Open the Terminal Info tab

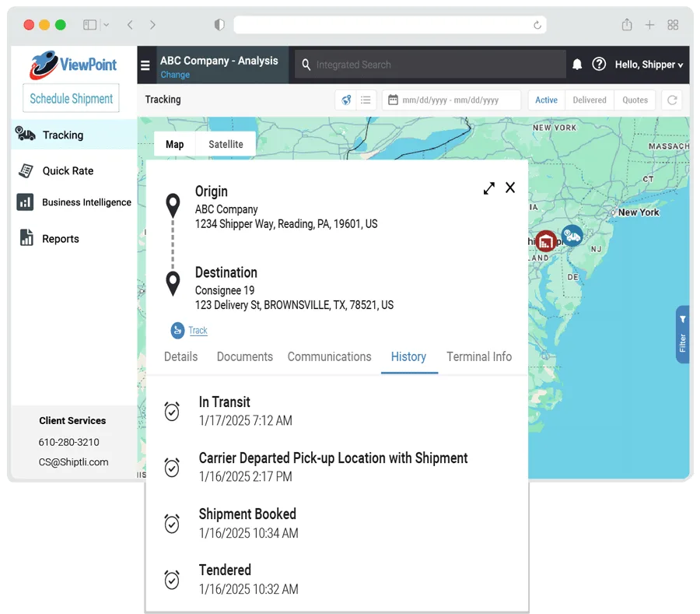(479, 356)
